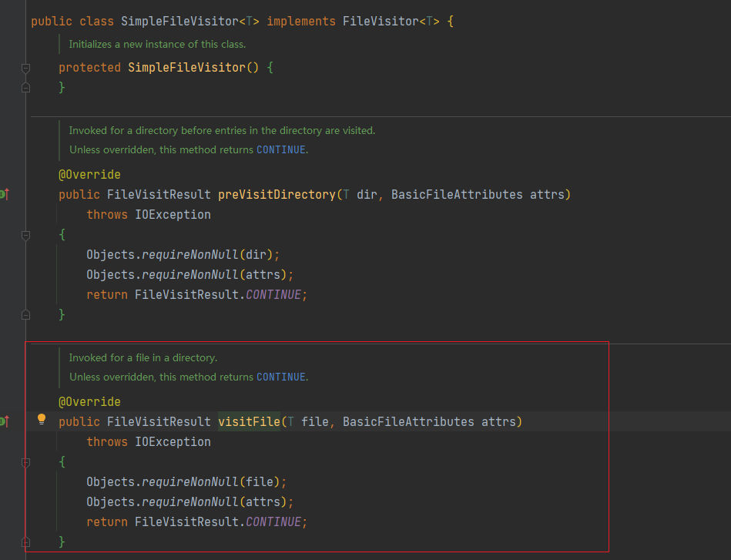Click the preVisitDirectory method name
This screenshot has width=731, height=560.
[x=277, y=194]
